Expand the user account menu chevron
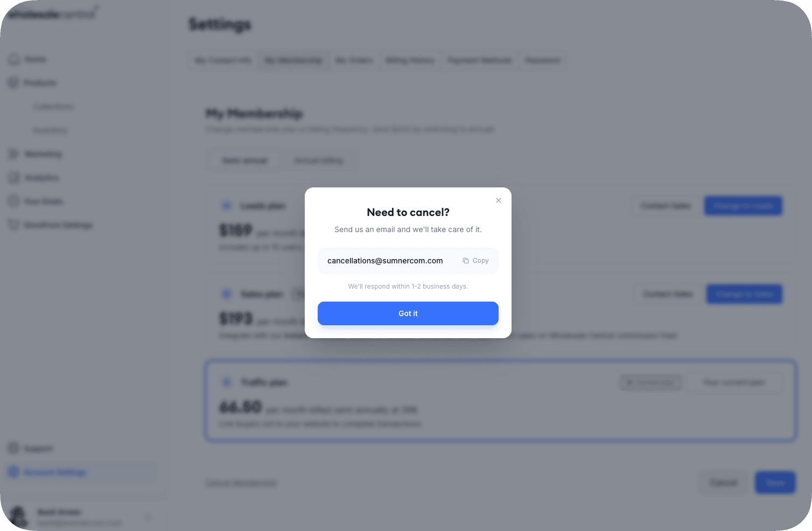This screenshot has height=531, width=812. [148, 518]
